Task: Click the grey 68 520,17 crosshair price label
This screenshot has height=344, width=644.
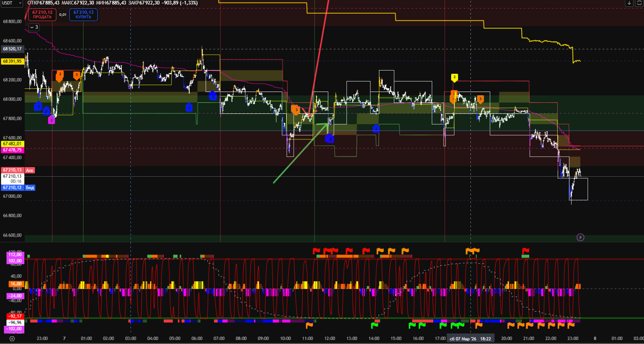Action: tap(12, 49)
